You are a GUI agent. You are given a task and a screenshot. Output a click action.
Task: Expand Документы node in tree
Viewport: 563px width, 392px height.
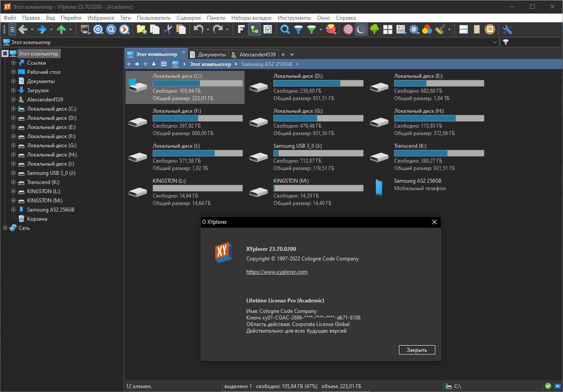(13, 81)
